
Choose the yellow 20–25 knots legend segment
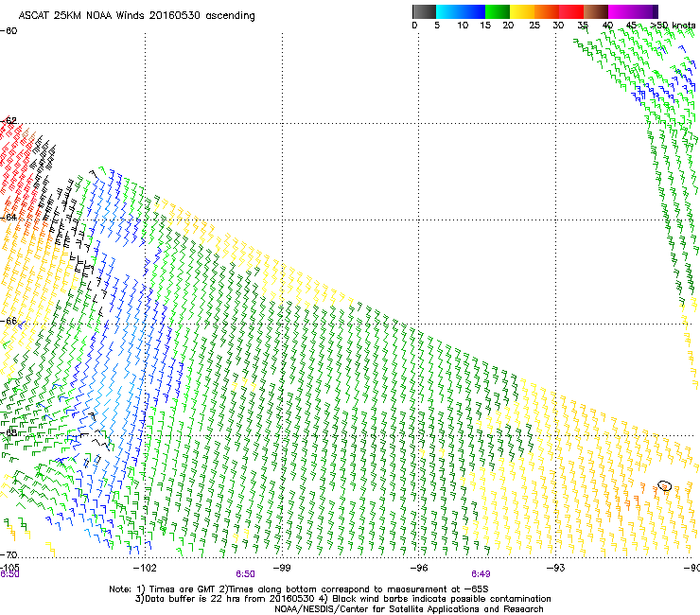[522, 11]
